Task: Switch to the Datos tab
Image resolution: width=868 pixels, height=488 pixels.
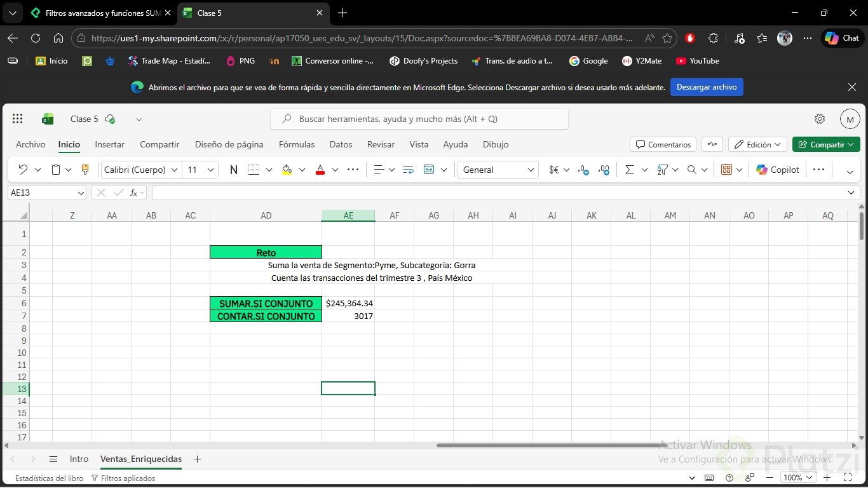Action: pos(341,144)
